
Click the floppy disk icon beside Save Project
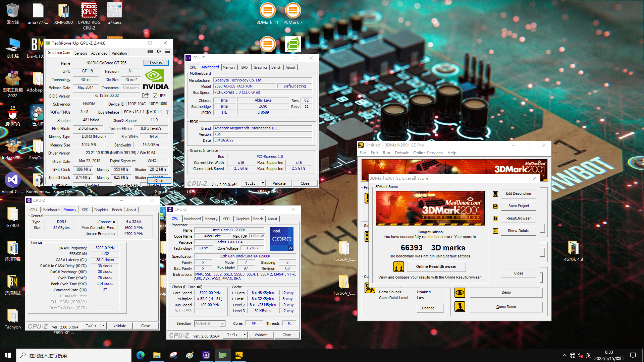click(x=495, y=206)
